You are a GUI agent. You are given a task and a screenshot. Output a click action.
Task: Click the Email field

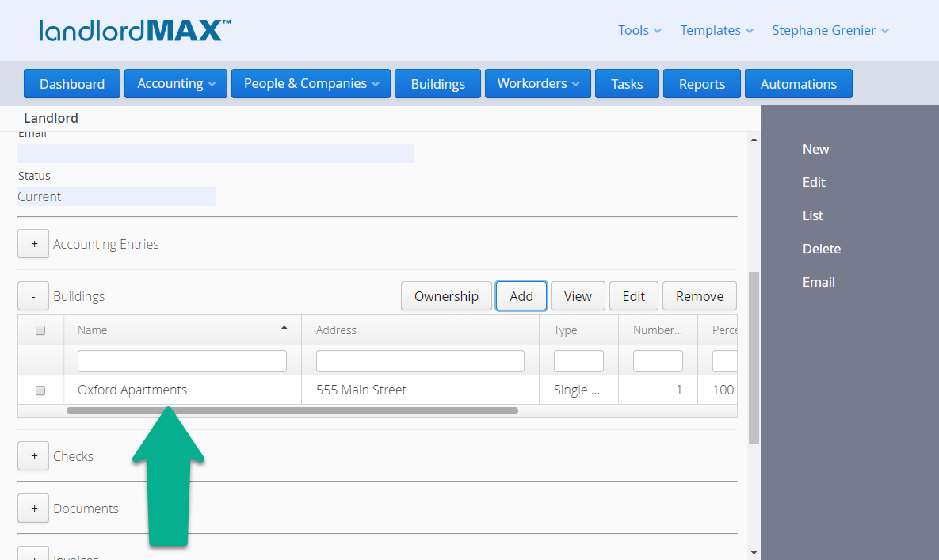[x=216, y=154]
